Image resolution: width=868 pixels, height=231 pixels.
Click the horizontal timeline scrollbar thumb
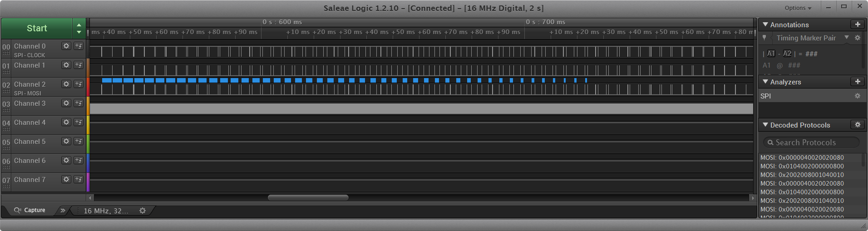pyautogui.click(x=308, y=198)
